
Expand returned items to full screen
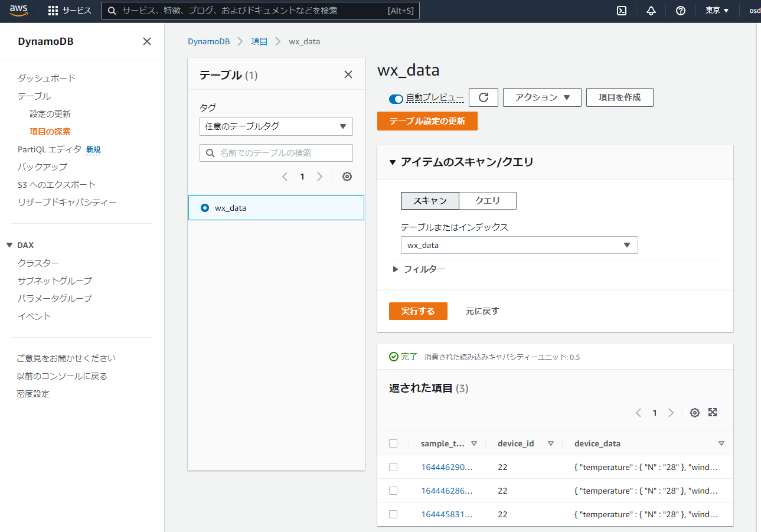tap(713, 413)
